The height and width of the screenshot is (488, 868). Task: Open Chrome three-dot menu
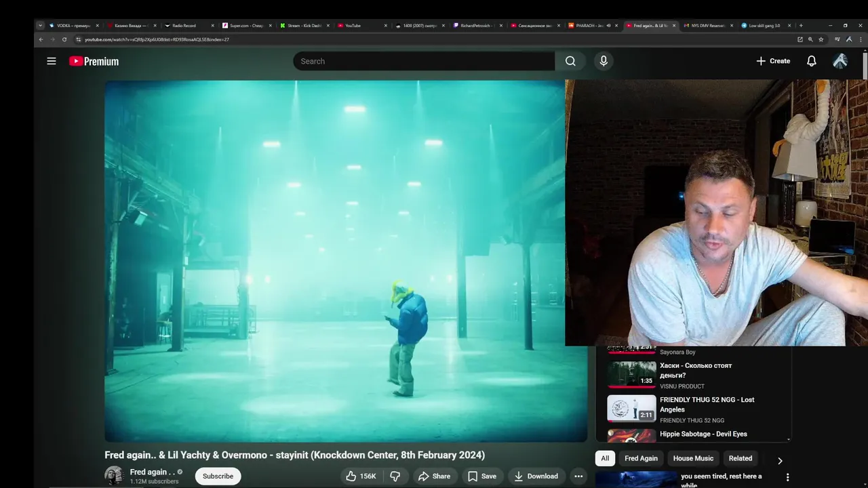(x=861, y=39)
